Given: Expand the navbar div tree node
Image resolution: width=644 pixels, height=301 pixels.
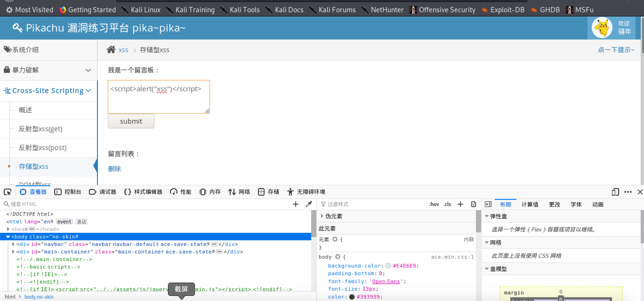Looking at the screenshot, I should click(x=13, y=244).
